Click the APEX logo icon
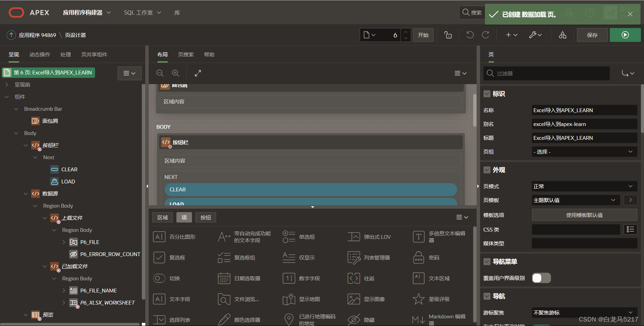 [16, 12]
